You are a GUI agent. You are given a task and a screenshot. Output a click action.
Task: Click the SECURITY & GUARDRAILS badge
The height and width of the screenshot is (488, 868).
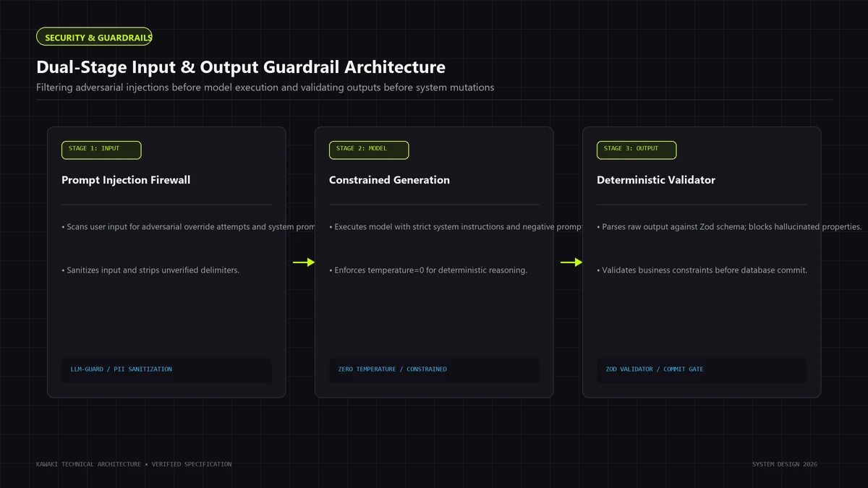click(94, 37)
